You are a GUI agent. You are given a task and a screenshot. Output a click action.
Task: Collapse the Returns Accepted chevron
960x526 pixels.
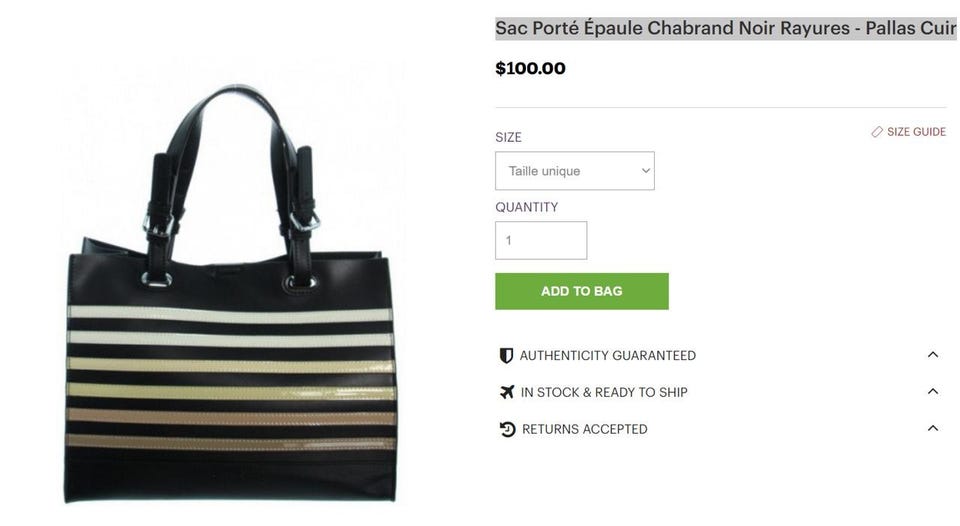(932, 428)
